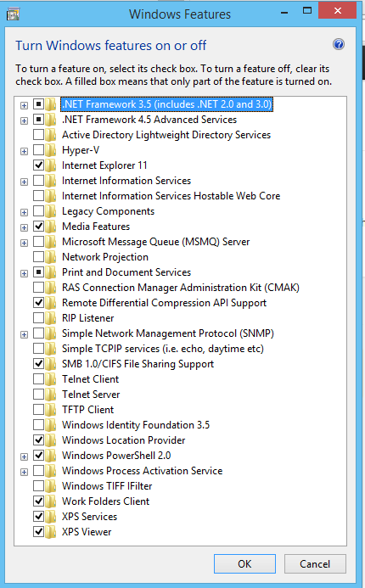Expand the Windows PowerShell 2.0 node
Viewport: 365px width, 588px height.
pyautogui.click(x=24, y=456)
